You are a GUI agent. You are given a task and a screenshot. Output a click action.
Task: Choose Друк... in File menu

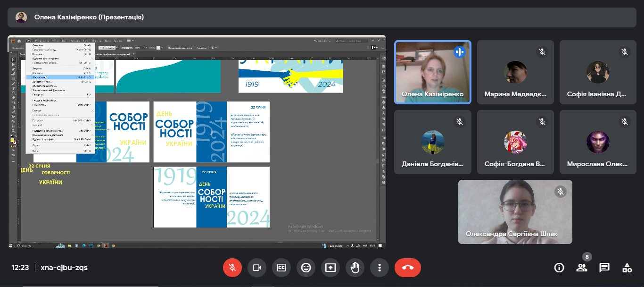pos(60,145)
